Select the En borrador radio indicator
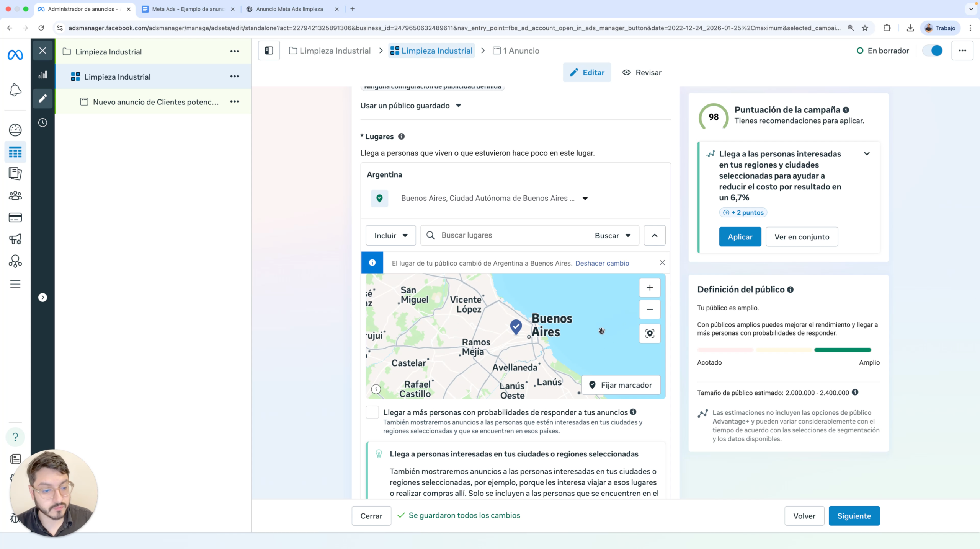980x549 pixels. coord(860,50)
